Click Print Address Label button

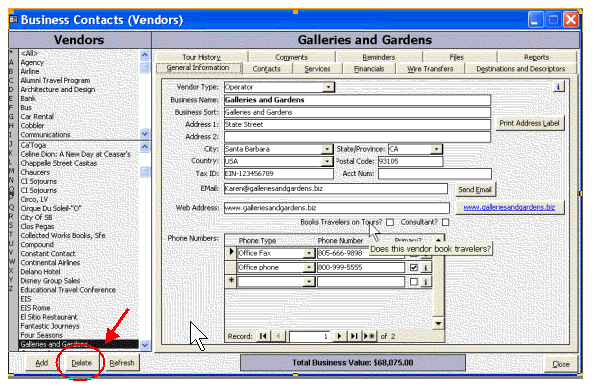coord(529,123)
